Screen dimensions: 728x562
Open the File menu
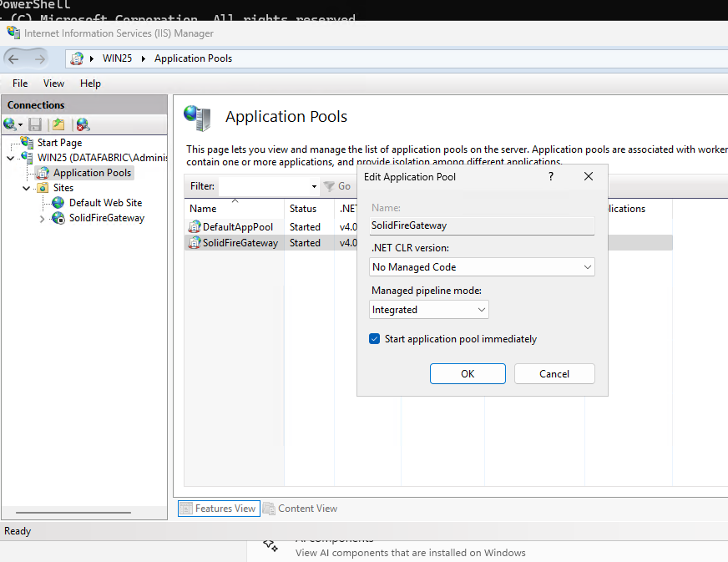[20, 84]
